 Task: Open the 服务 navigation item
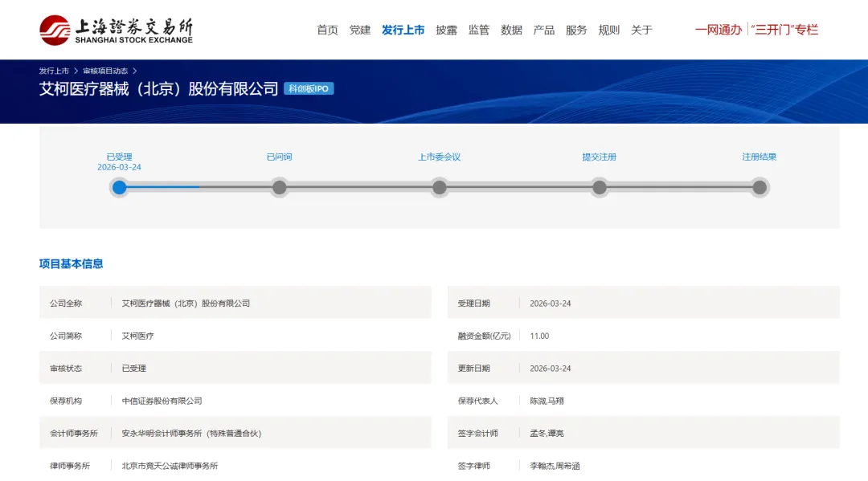tap(576, 30)
